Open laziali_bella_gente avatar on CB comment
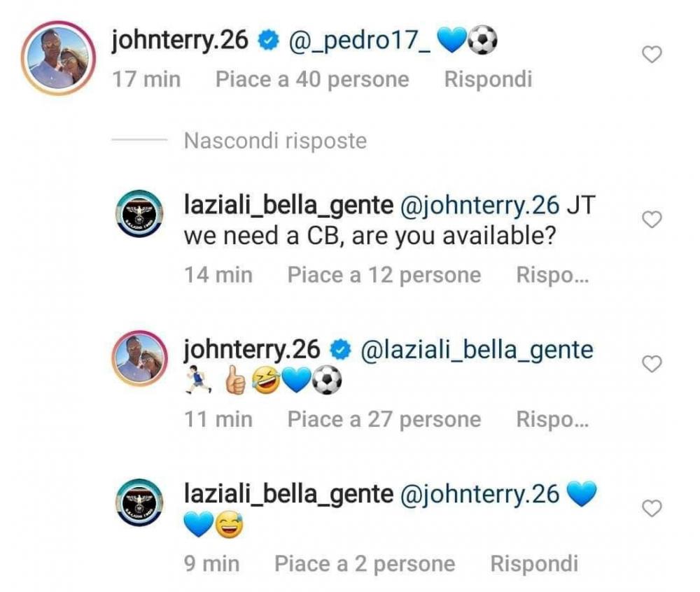Viewport: 700px width, 592px height. coord(140,213)
